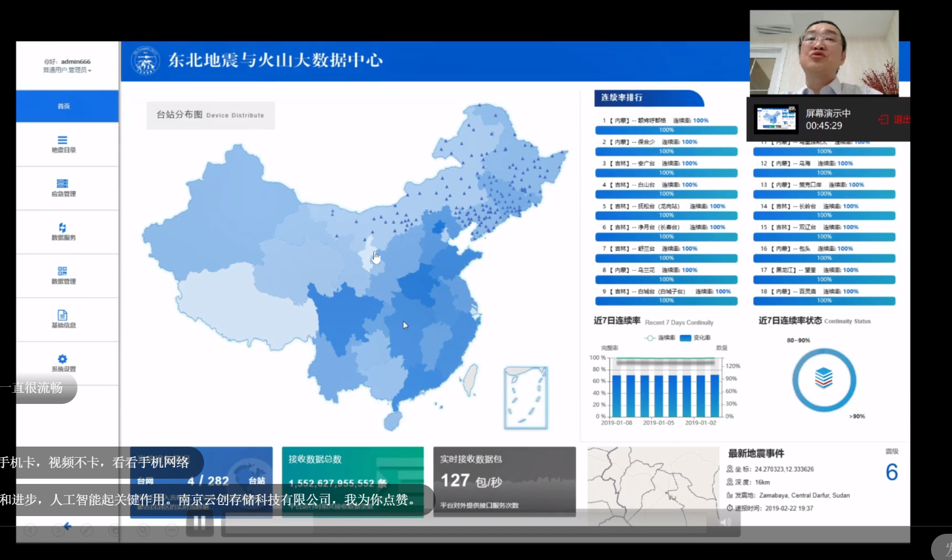Click the rank 15 双辽台 row text
The image size is (952, 560).
coord(810,228)
